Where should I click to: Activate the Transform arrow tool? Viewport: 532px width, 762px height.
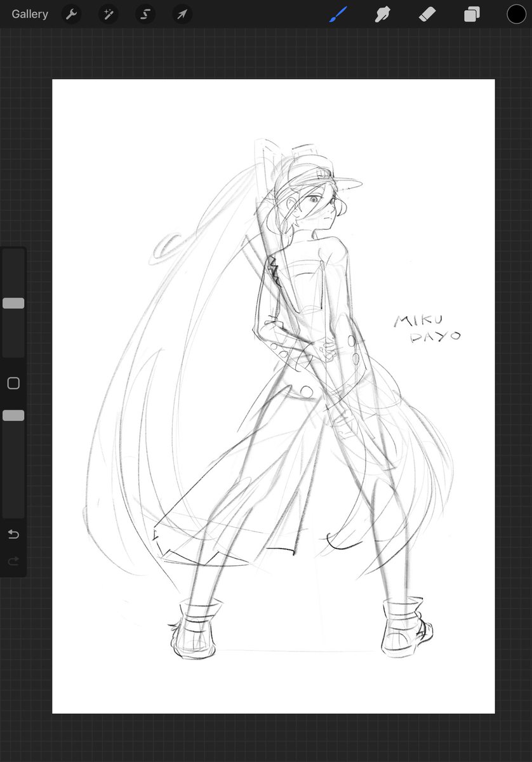(x=182, y=14)
